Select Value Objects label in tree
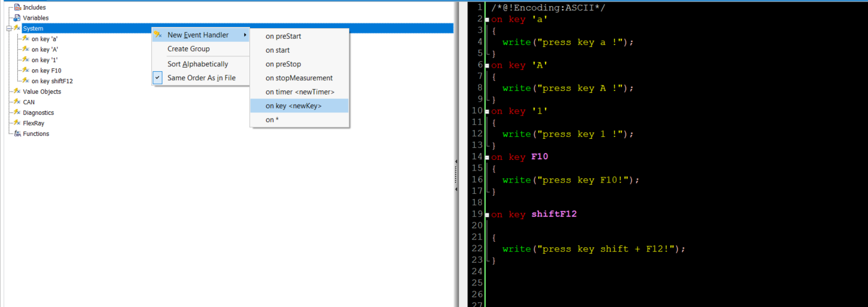Viewport: 868px width, 307px height. (x=42, y=92)
